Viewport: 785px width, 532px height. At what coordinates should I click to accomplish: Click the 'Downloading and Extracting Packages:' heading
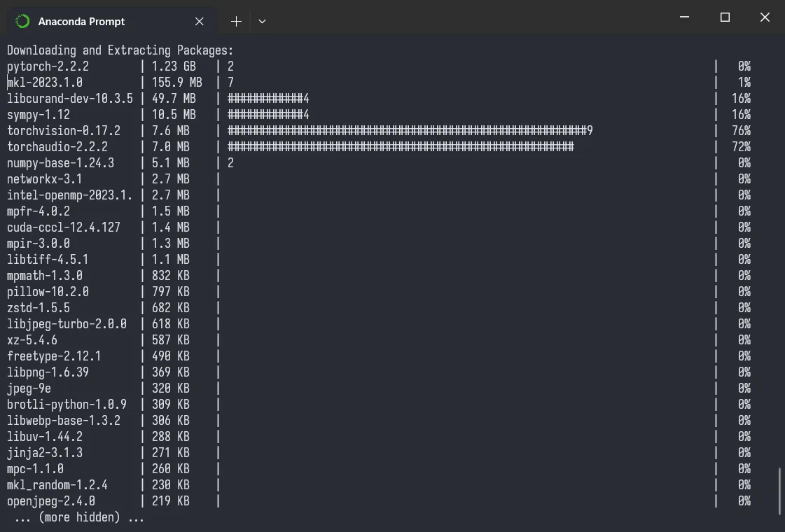tap(120, 50)
